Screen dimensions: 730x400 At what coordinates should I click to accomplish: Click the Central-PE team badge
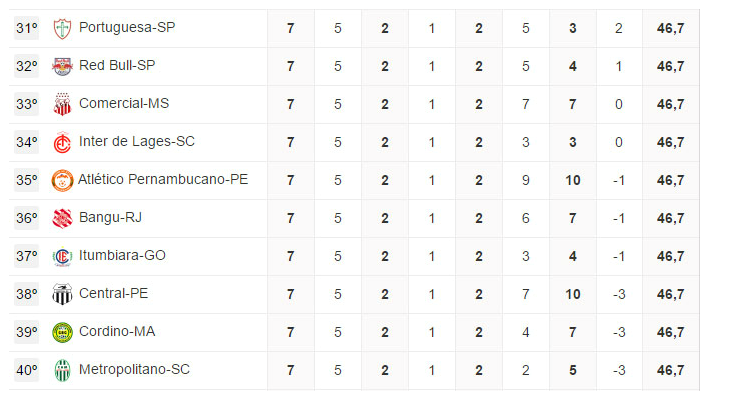click(62, 294)
